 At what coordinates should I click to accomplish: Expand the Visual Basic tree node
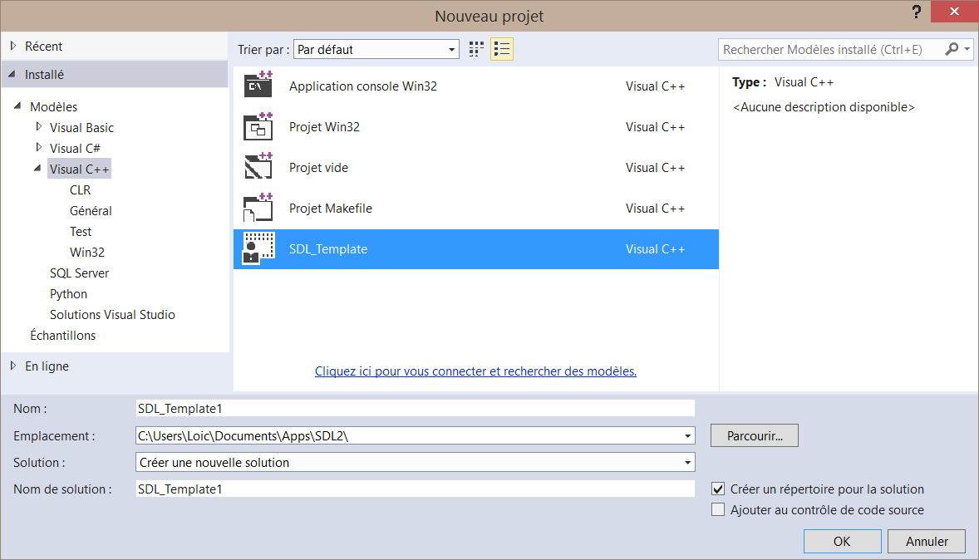click(x=39, y=127)
